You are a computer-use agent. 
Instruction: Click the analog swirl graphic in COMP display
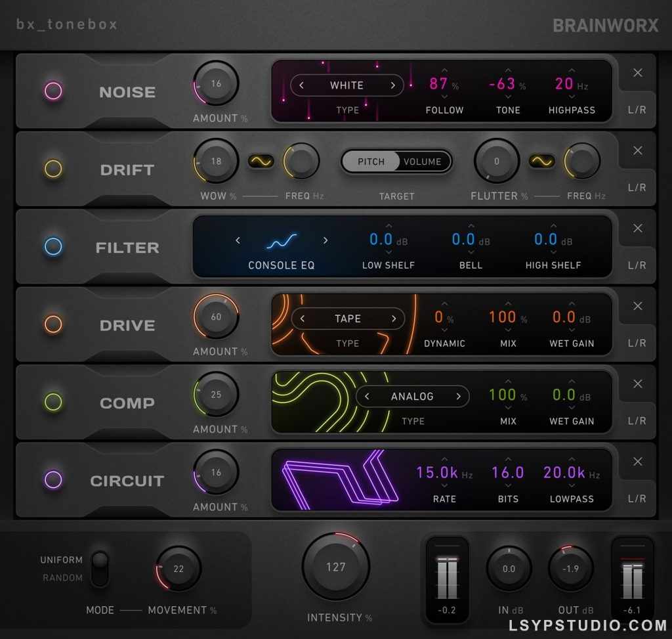coord(305,401)
